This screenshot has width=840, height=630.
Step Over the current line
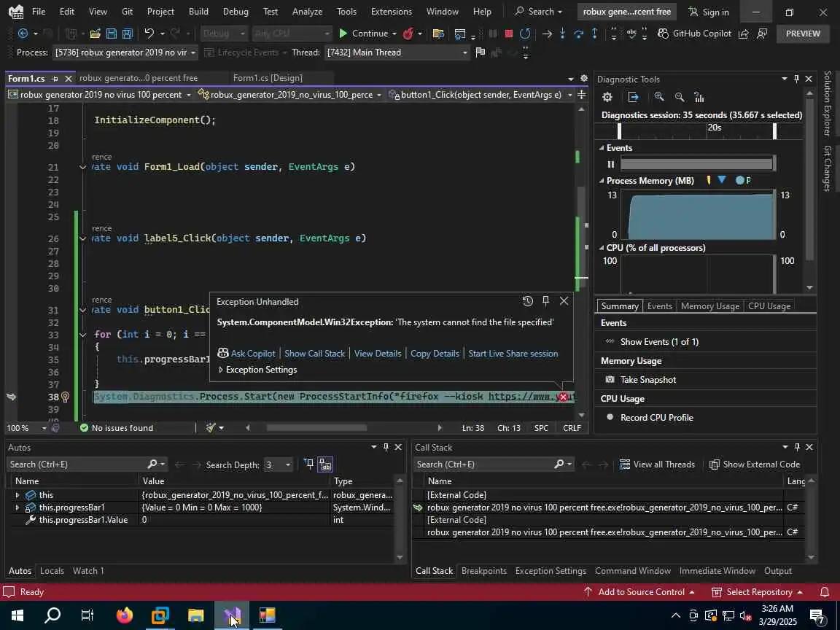click(578, 34)
